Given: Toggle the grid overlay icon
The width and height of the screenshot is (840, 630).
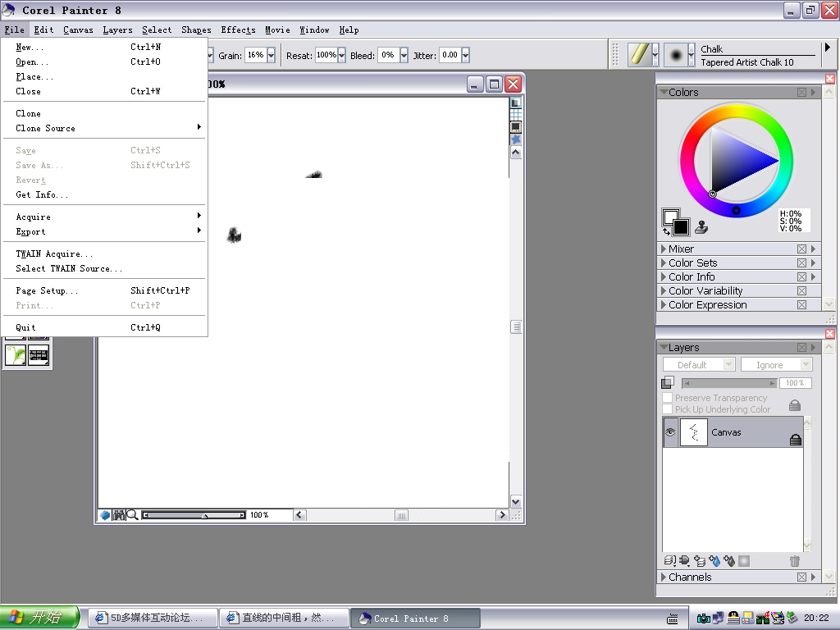Looking at the screenshot, I should [x=515, y=115].
